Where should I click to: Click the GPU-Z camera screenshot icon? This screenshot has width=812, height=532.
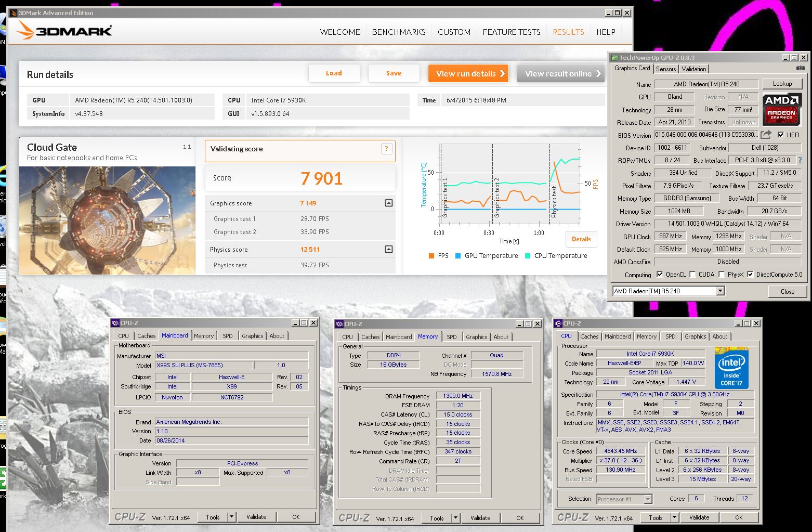(801, 68)
